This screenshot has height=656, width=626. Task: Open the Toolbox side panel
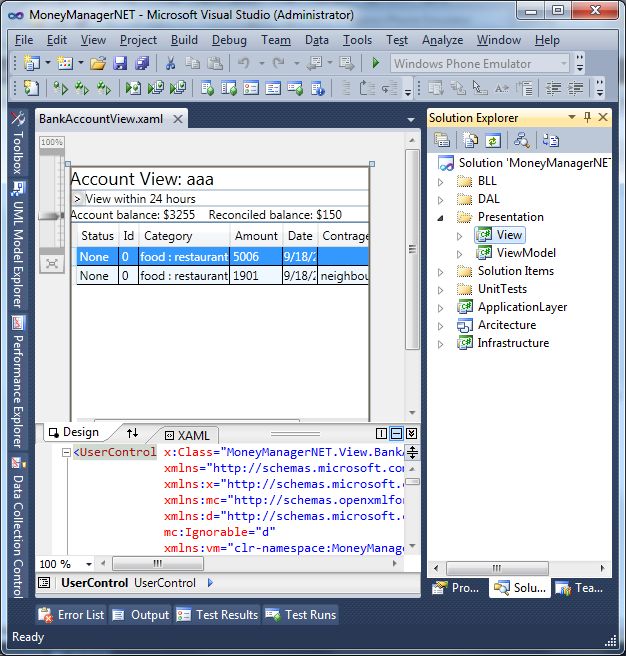18,143
